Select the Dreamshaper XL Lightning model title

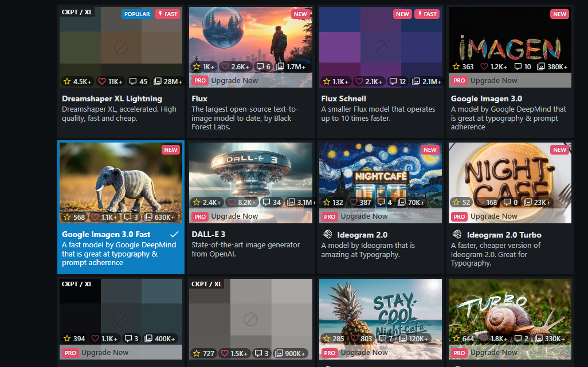point(112,98)
